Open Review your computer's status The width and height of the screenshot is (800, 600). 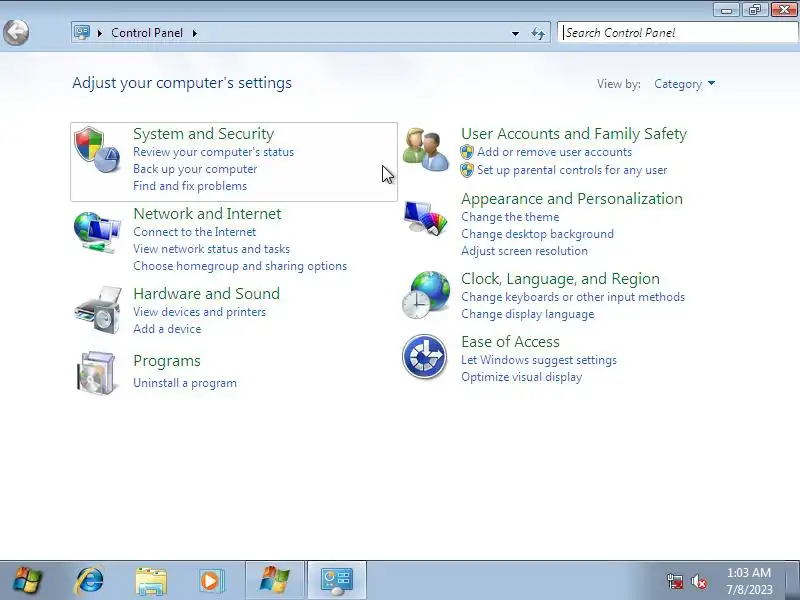click(x=213, y=152)
